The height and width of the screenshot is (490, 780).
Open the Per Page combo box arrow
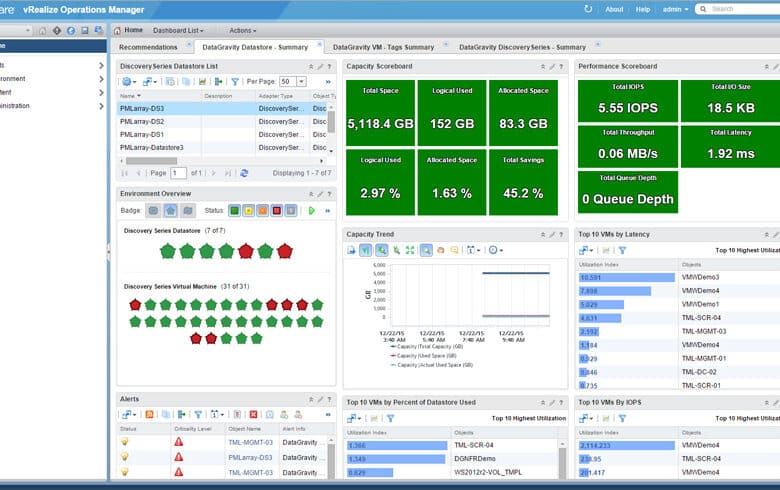click(301, 82)
